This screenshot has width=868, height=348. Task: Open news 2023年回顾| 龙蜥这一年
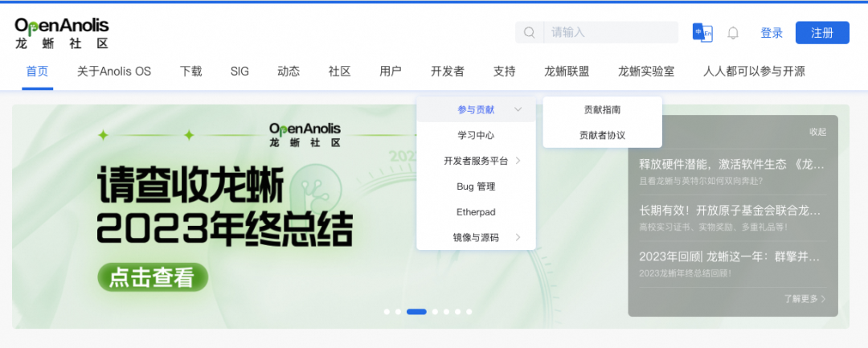730,256
